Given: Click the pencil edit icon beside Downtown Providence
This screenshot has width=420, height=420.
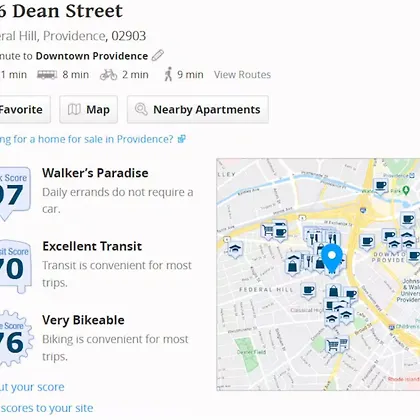Looking at the screenshot, I should [158, 56].
